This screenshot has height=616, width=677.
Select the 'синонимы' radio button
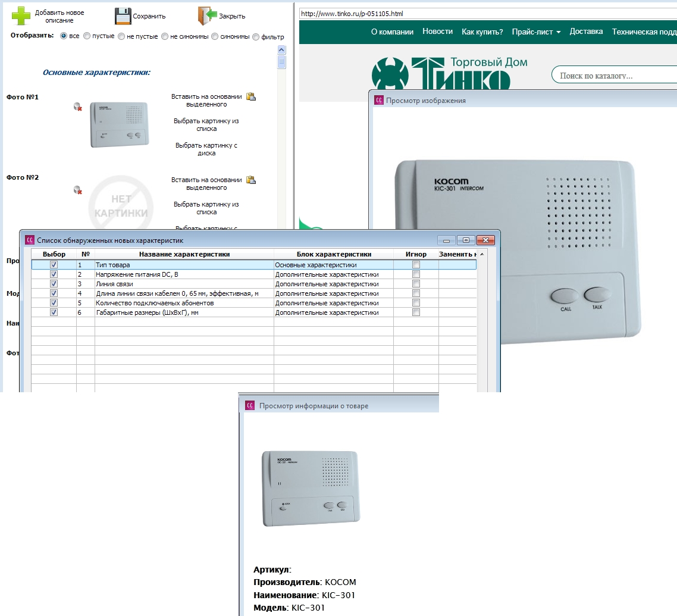[x=215, y=37]
